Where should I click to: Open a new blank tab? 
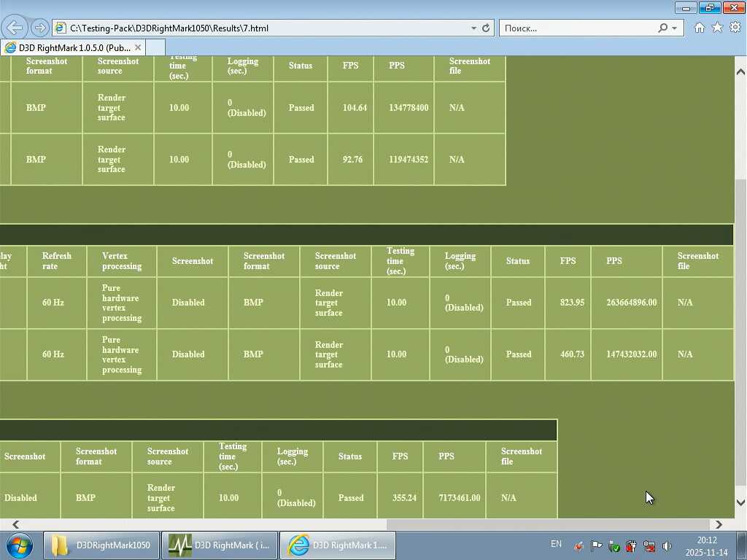pyautogui.click(x=155, y=47)
